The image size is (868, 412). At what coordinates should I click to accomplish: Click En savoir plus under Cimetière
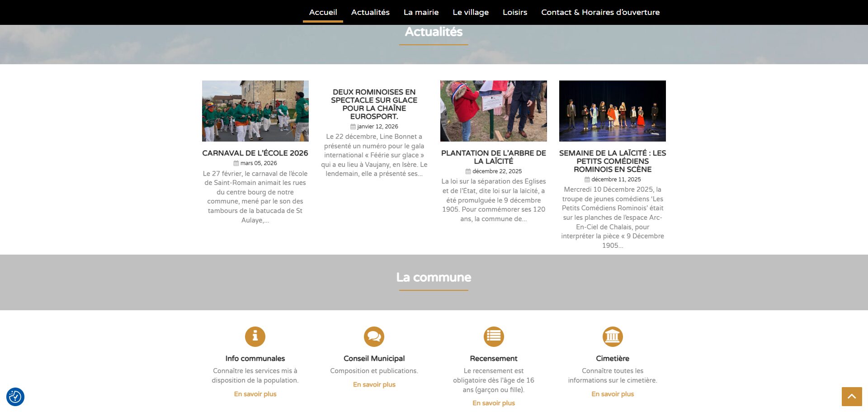click(x=613, y=394)
